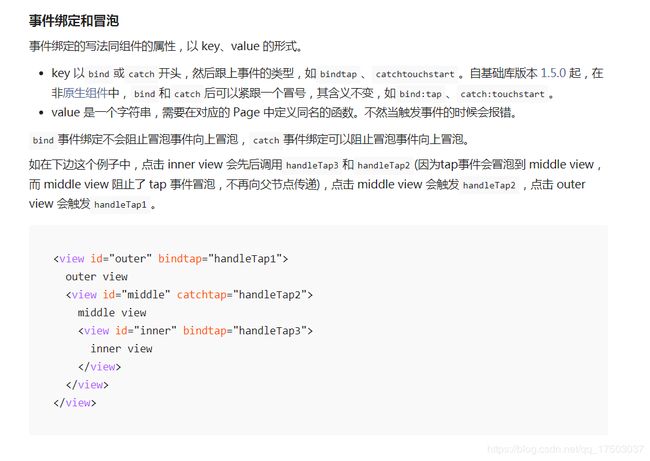The height and width of the screenshot is (461, 650).
Task: Click the bullet starting with "value 是一个字符串"
Action: click(x=284, y=112)
